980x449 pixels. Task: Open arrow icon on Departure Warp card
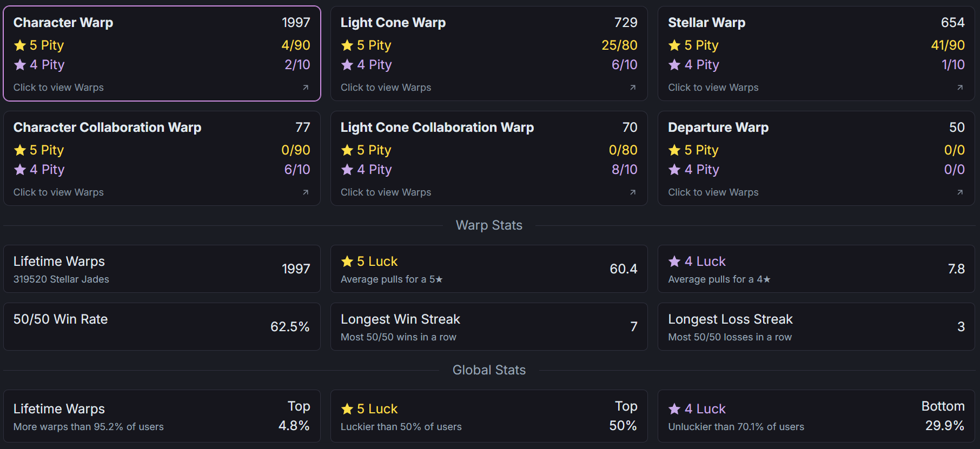tap(960, 192)
